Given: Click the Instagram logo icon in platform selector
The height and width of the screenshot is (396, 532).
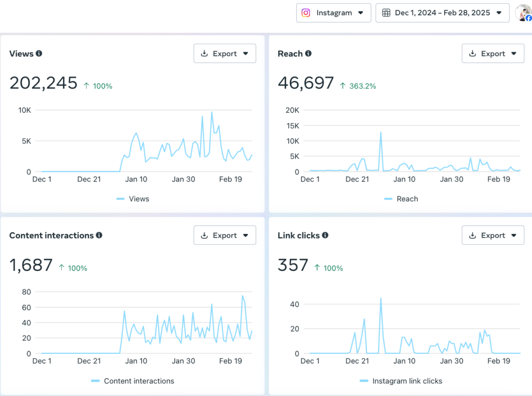Looking at the screenshot, I should [x=307, y=13].
